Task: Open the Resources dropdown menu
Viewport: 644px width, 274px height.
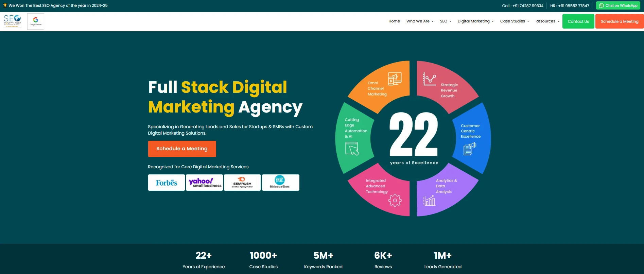Action: [x=547, y=21]
